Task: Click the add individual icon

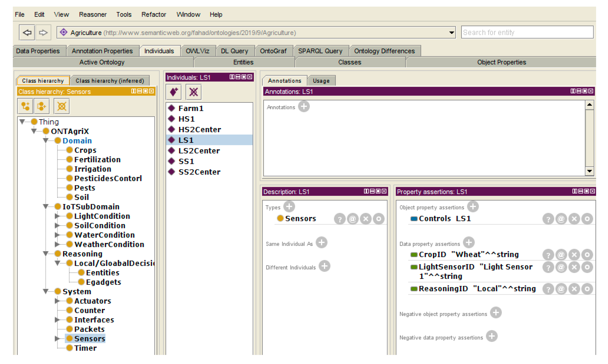Action: click(174, 92)
